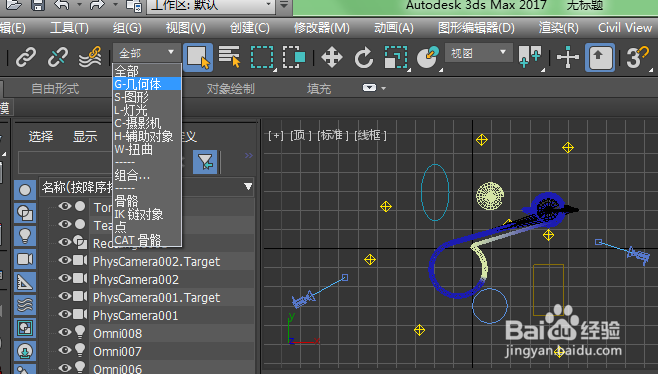This screenshot has height=374, width=658.
Task: Open the 渲染(R) menu
Action: point(559,28)
